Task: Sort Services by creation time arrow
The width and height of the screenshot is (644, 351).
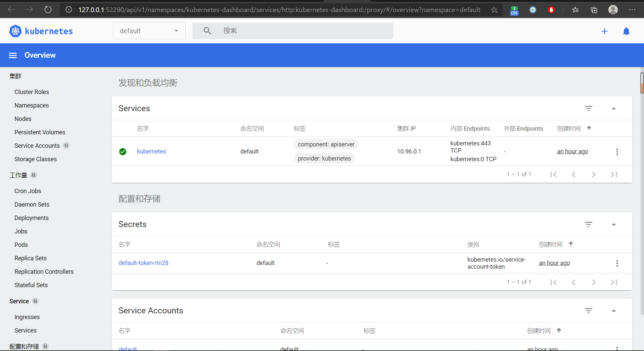Action: (x=589, y=128)
